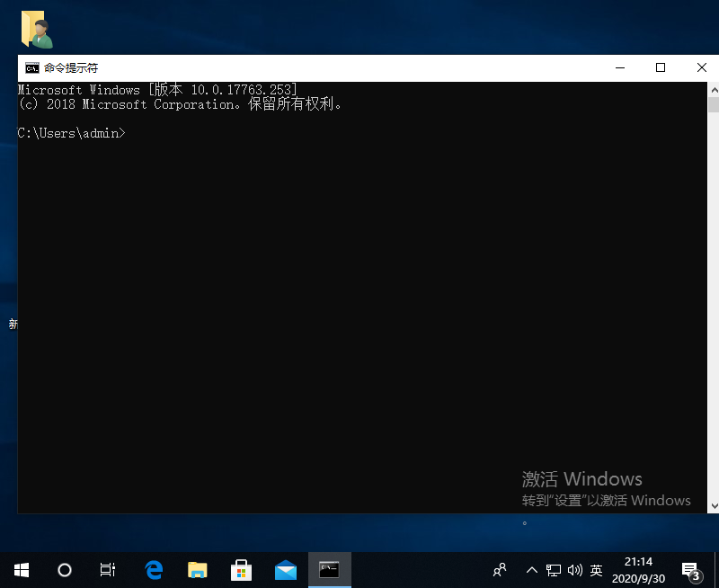Open volume control speaker icon

point(575,570)
